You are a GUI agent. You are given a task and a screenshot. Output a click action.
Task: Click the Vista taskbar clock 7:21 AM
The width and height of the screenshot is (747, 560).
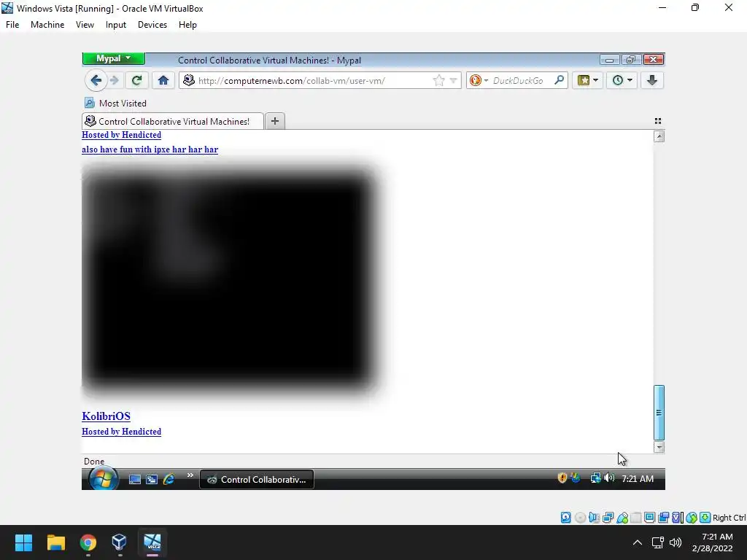[x=638, y=478]
